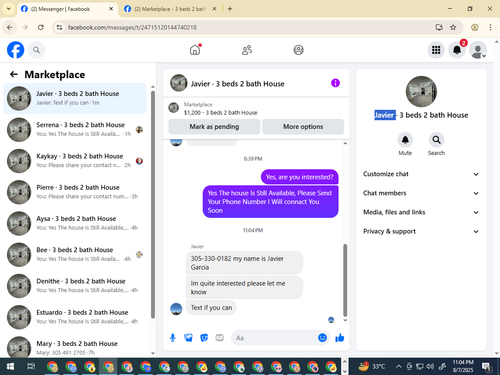Viewport: 500px width, 375px height.
Task: Open the Denithe conversation
Action: (x=75, y=286)
